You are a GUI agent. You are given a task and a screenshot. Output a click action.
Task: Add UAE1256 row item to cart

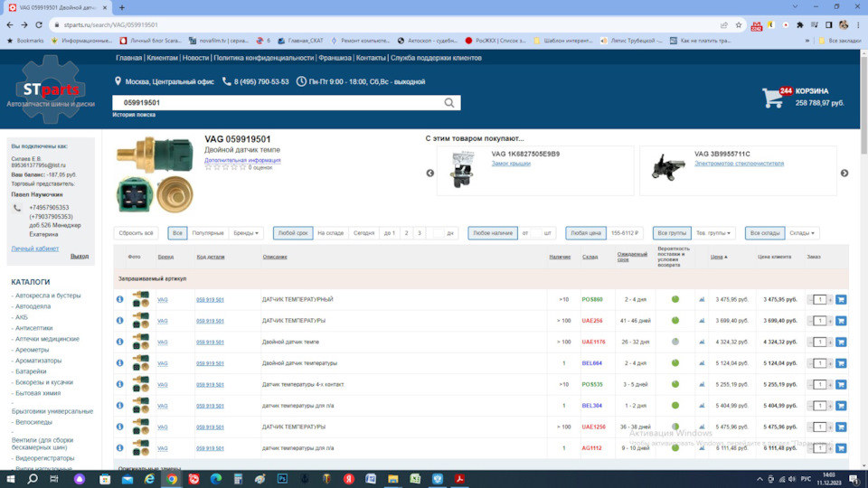coord(840,427)
